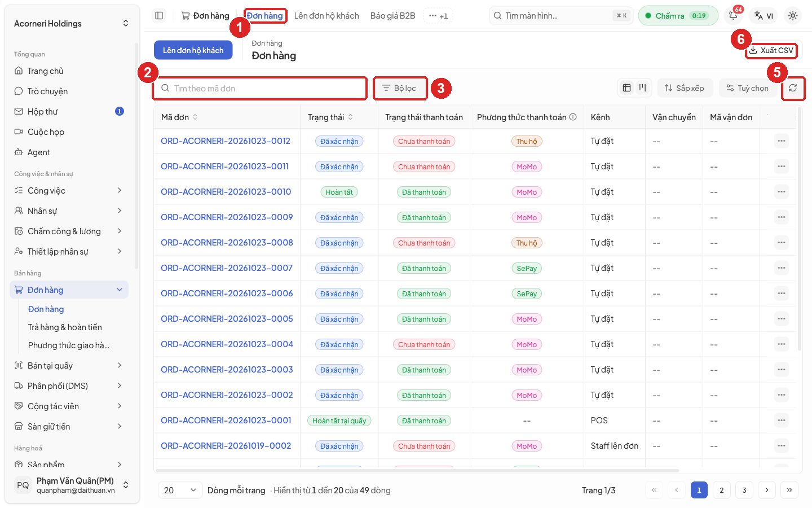The width and height of the screenshot is (812, 508).
Task: Expand Chấm công & lương in sidebar
Action: click(x=69, y=231)
